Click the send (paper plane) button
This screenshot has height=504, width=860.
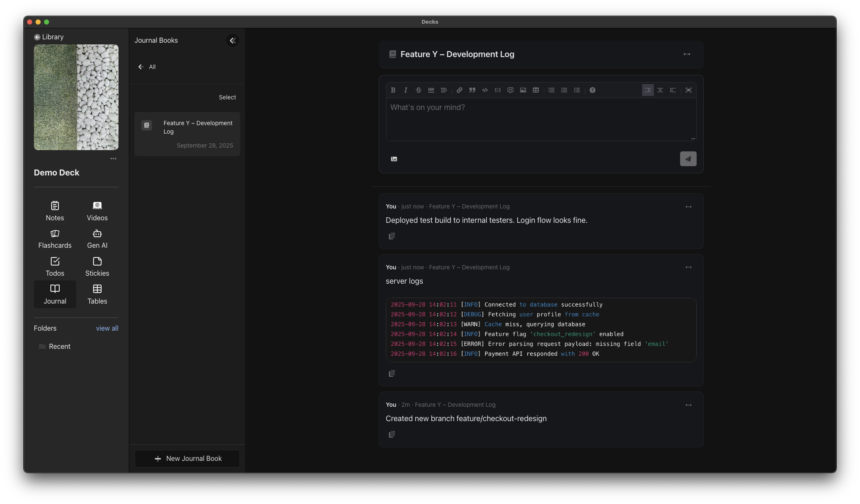[688, 159]
